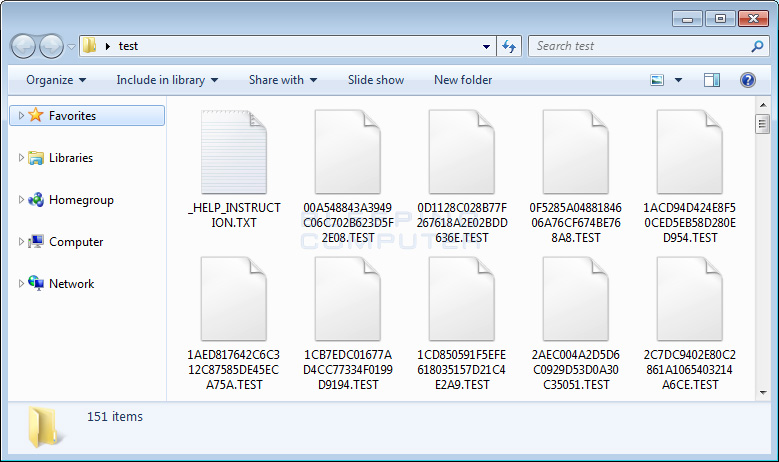The width and height of the screenshot is (779, 462).
Task: Expand the Computer tree node
Action: pos(21,241)
